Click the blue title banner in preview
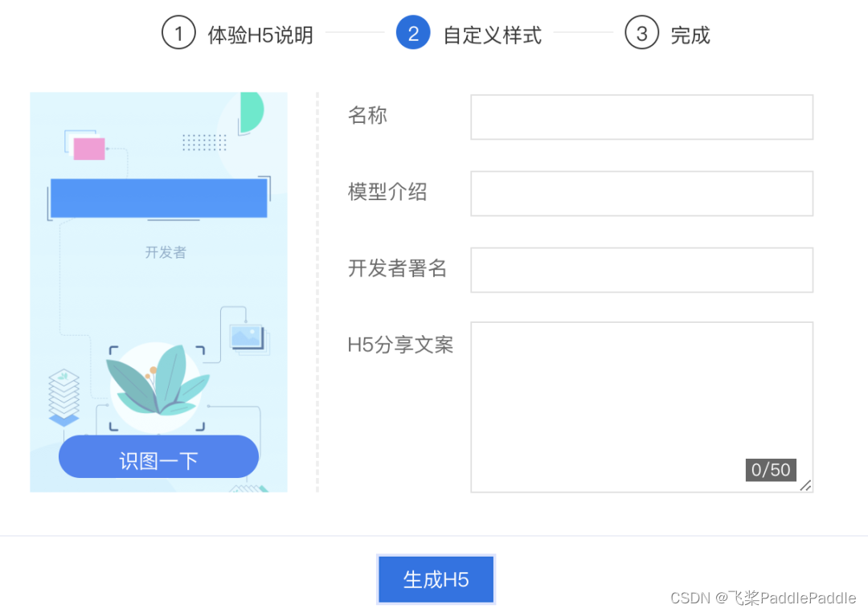Viewport: 868px width, 613px height. (158, 198)
